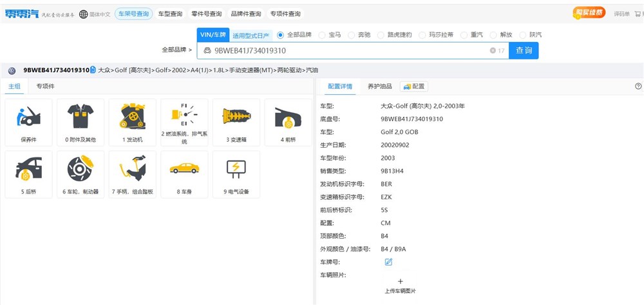Click the copy icon after the VIN
Image resolution: width=644 pixels, height=305 pixels.
tap(93, 70)
